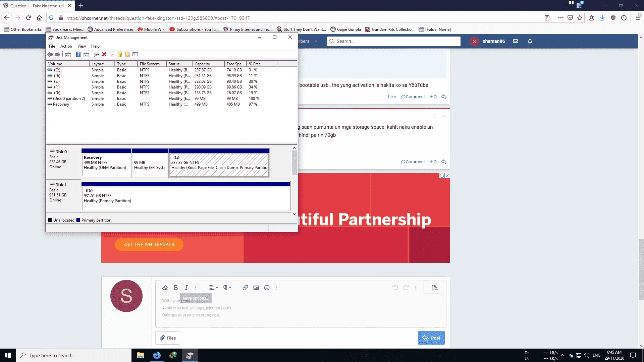Click the blue Post reply button

point(431,338)
